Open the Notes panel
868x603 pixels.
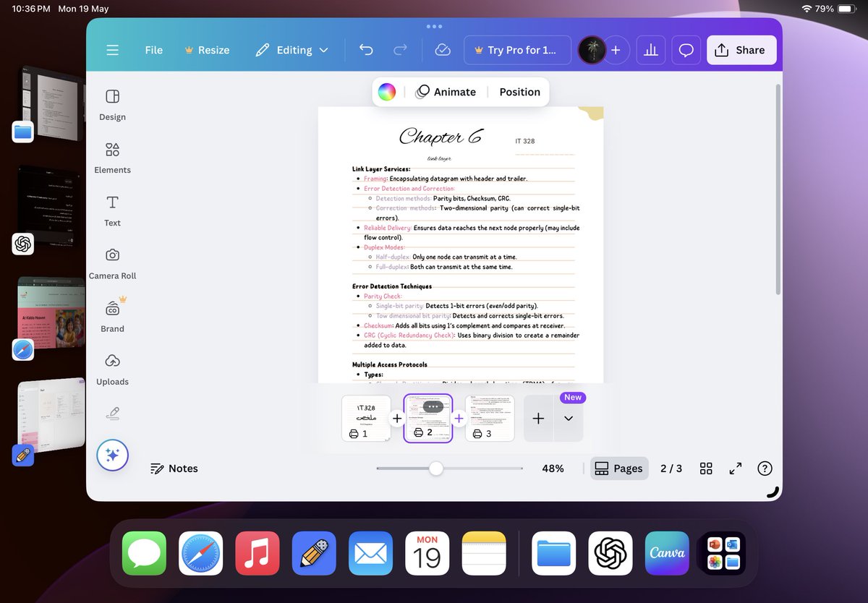pyautogui.click(x=174, y=469)
